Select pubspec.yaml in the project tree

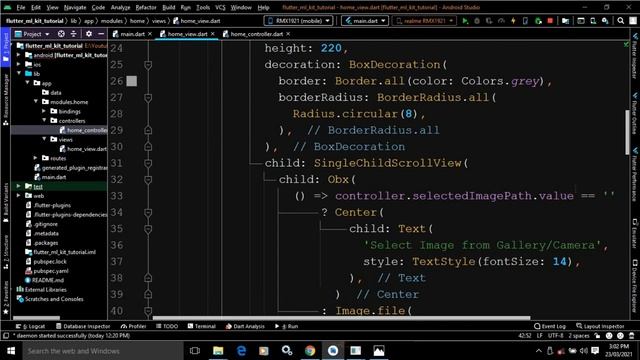pyautogui.click(x=47, y=271)
